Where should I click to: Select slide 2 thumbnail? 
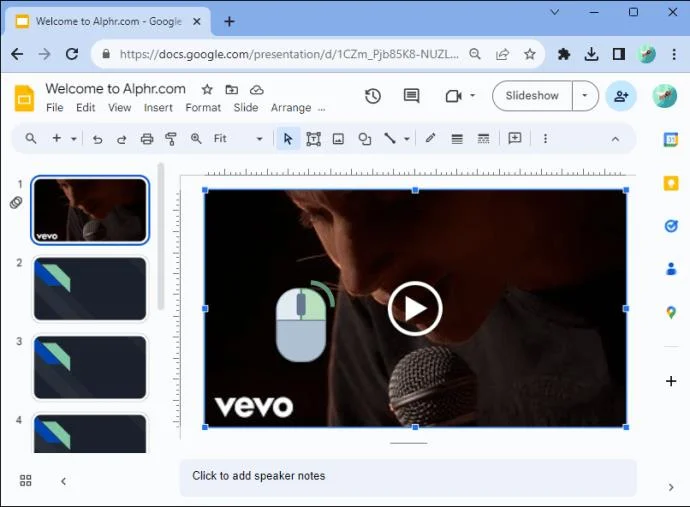coord(90,289)
